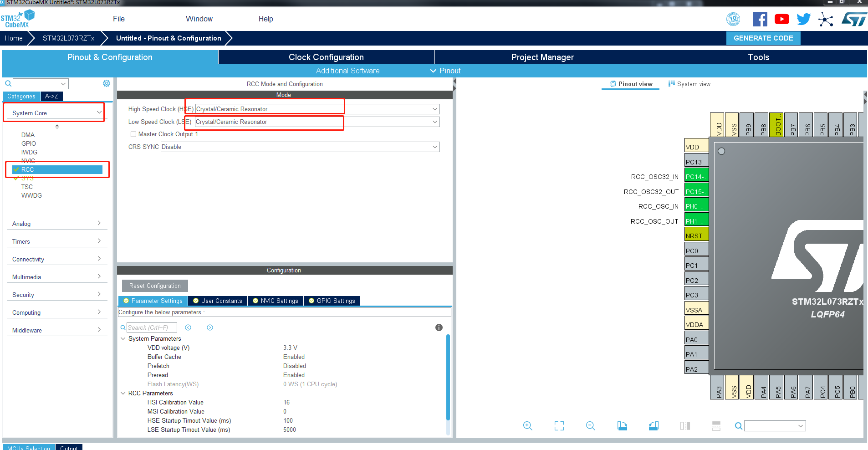Screen dimensions: 868x450
Task: Open CRS SYNC dropdown
Action: (x=434, y=147)
